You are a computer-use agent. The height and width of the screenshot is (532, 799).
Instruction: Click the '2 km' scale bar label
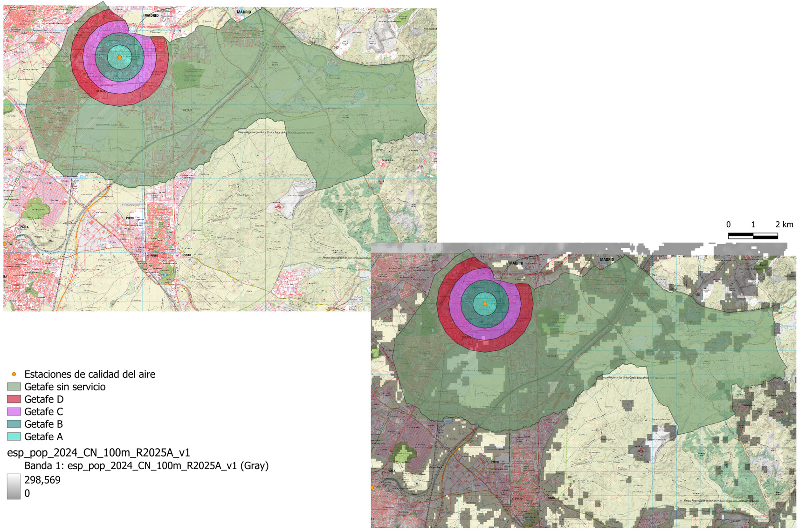784,225
